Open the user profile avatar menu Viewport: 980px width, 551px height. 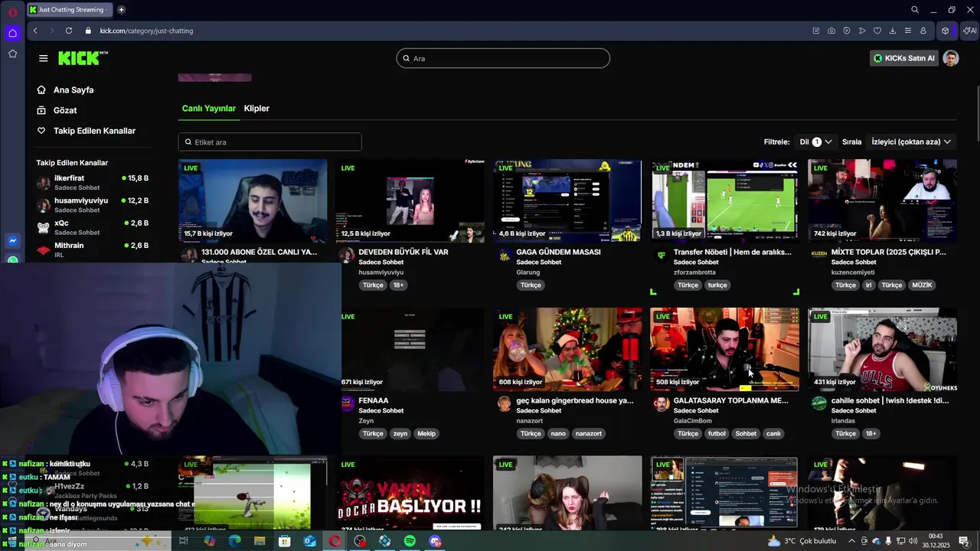[x=951, y=58]
